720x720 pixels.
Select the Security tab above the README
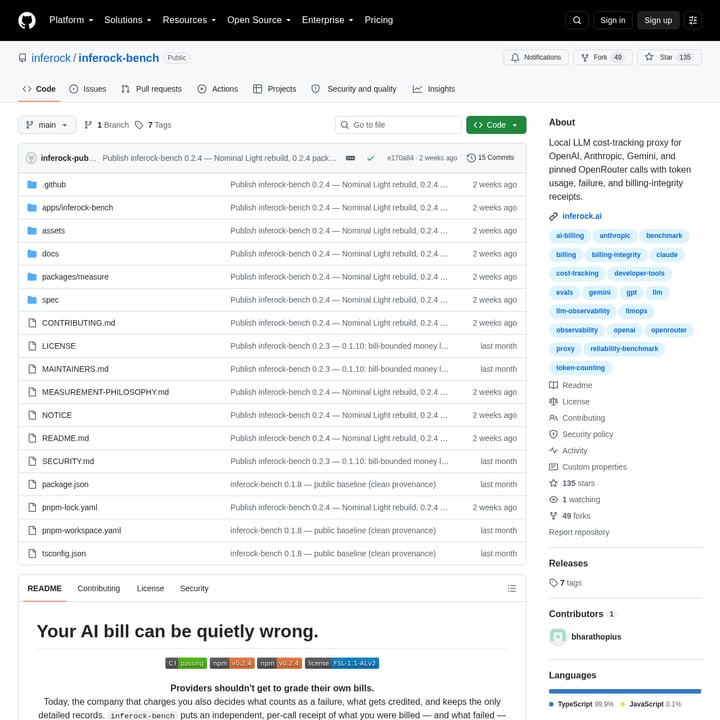click(x=194, y=588)
